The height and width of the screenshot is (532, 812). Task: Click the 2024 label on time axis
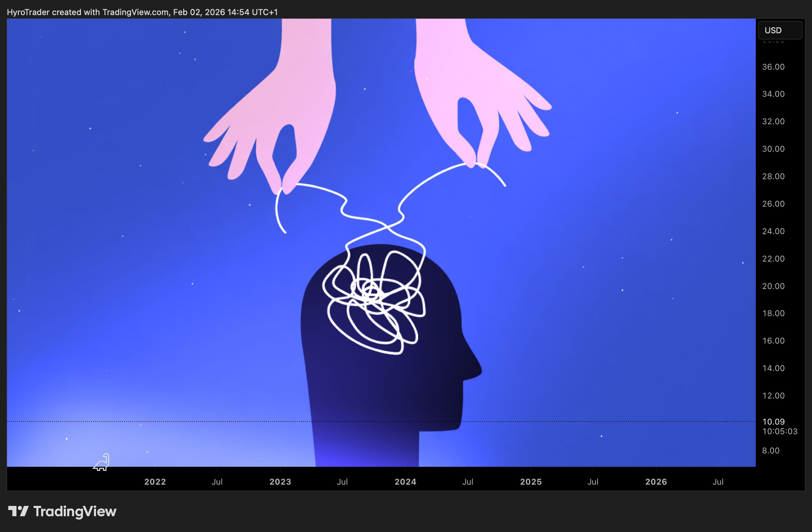[405, 482]
